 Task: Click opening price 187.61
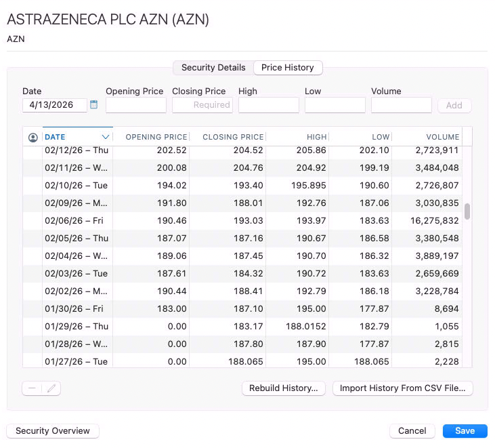[x=172, y=274]
